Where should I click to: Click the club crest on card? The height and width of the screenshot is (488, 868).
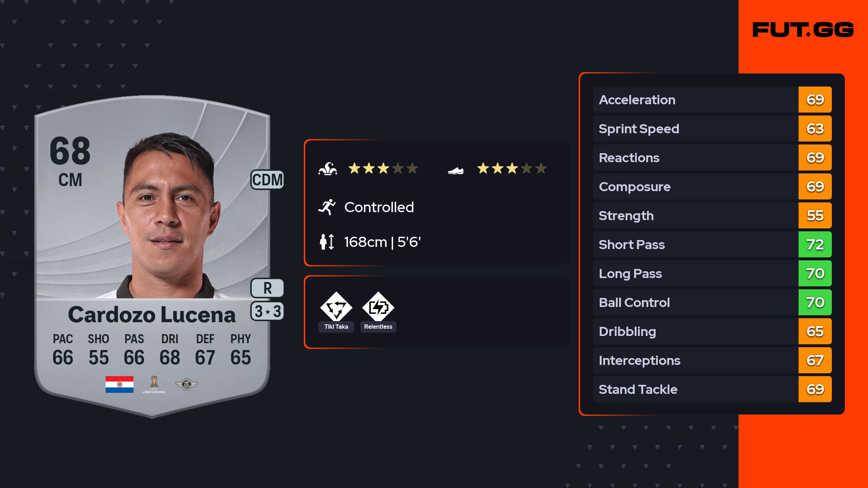(186, 384)
